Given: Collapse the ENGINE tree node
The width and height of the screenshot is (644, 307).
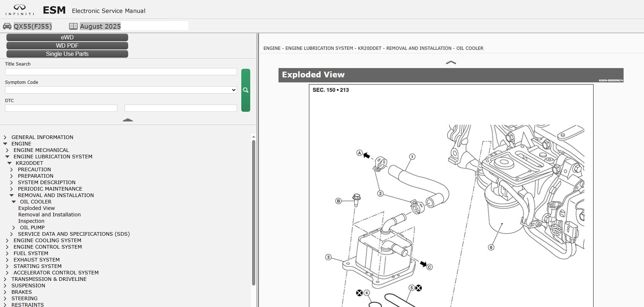Looking at the screenshot, I should [5, 144].
